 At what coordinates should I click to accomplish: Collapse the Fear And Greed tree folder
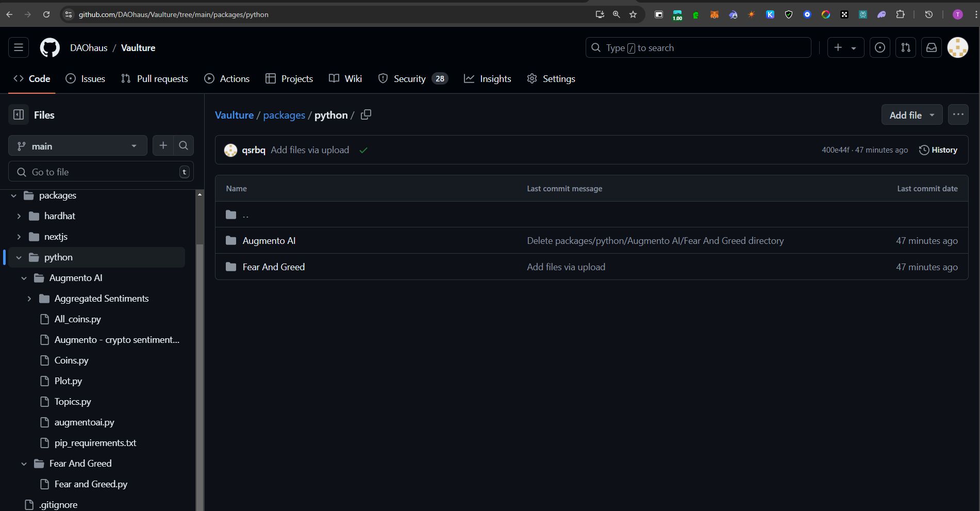tap(24, 464)
